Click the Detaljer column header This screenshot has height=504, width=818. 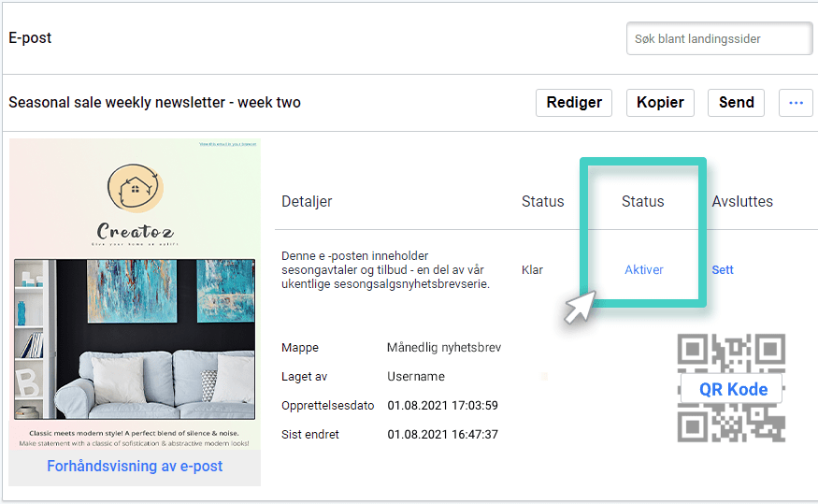click(307, 201)
